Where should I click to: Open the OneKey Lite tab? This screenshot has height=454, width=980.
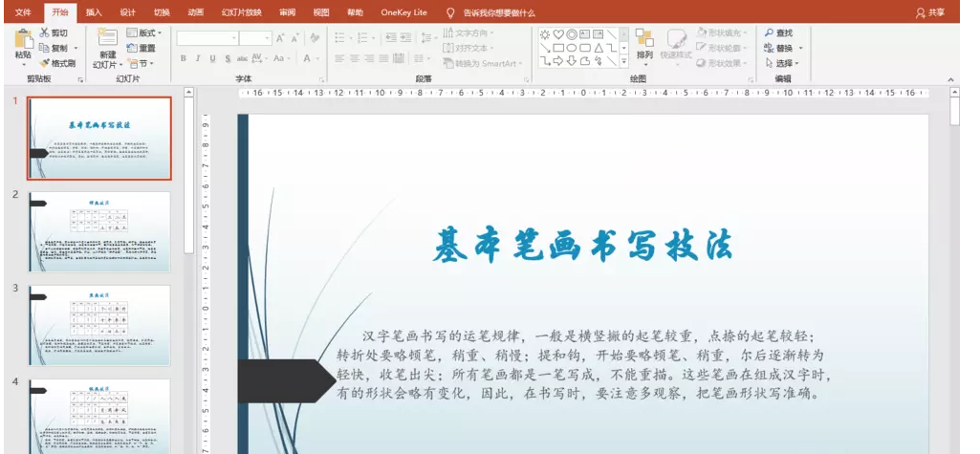(x=403, y=12)
